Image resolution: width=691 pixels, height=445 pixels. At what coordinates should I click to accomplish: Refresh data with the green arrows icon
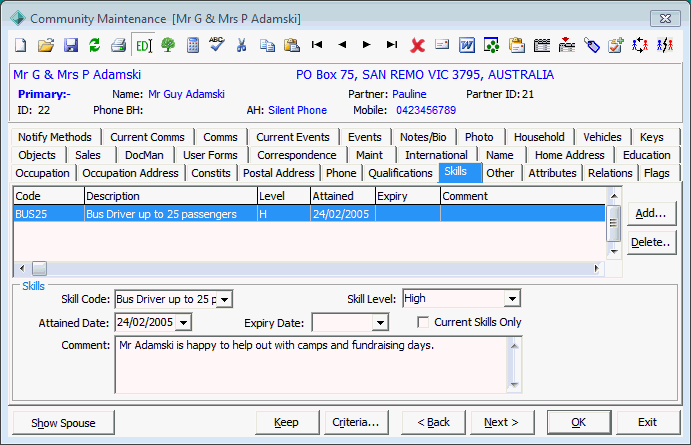(94, 45)
